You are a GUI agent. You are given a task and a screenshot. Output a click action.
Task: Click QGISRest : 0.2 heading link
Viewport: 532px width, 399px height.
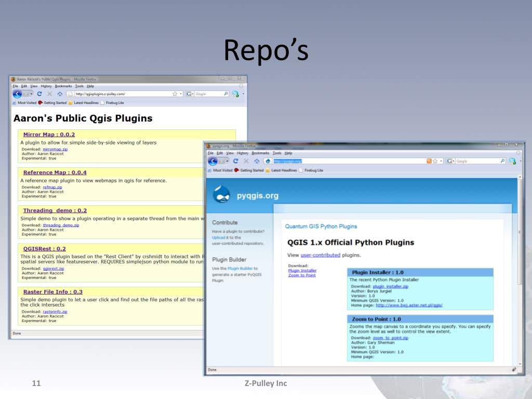point(45,249)
